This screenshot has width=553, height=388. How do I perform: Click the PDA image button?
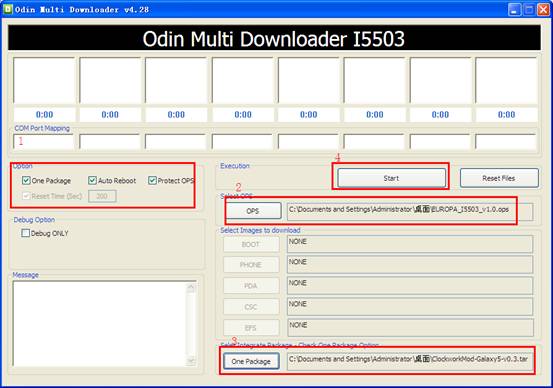(251, 286)
